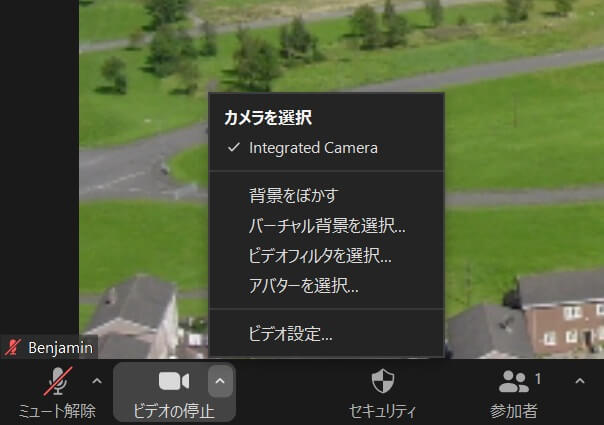Click the Benjamin name tag
This screenshot has width=604, height=425.
60,348
